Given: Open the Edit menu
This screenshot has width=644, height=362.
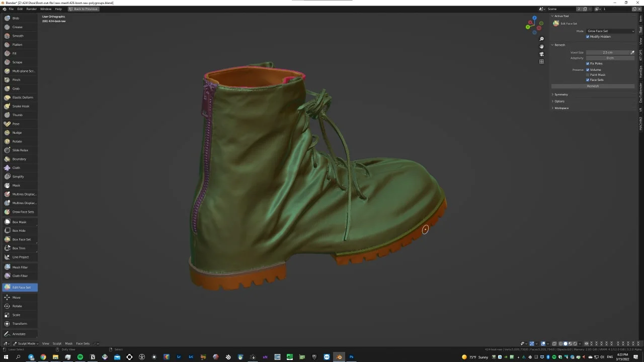Looking at the screenshot, I should (x=20, y=9).
